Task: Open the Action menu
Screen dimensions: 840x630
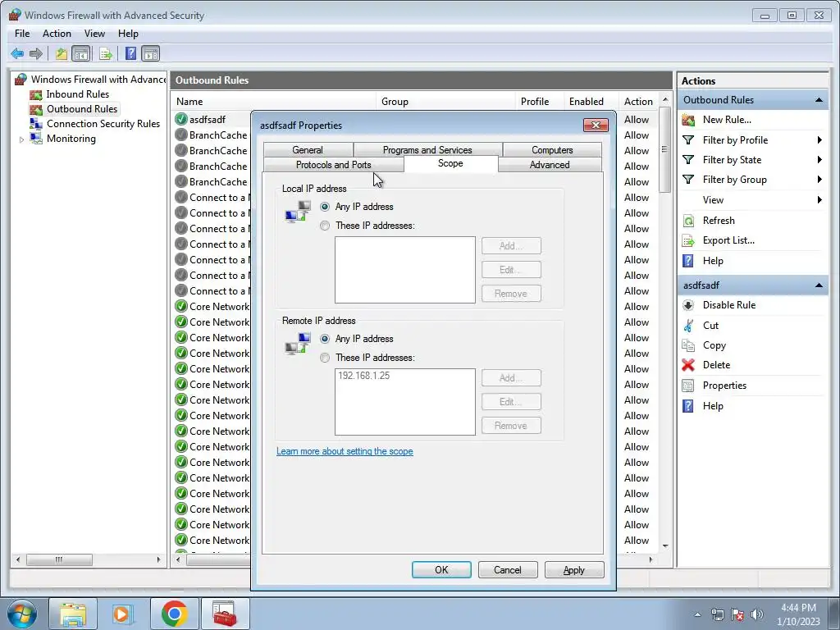Action: coord(57,33)
